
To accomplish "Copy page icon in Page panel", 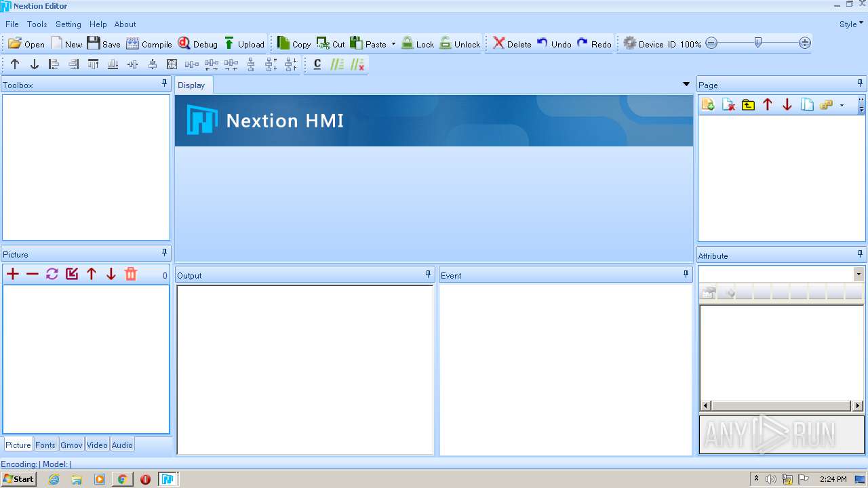I will (x=807, y=105).
